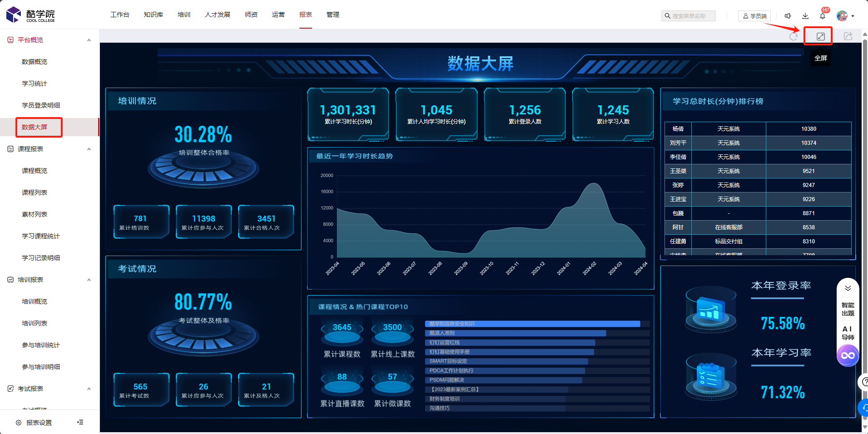868x434 pixels.
Task: Click the 报表设置 gear icon
Action: click(x=19, y=423)
